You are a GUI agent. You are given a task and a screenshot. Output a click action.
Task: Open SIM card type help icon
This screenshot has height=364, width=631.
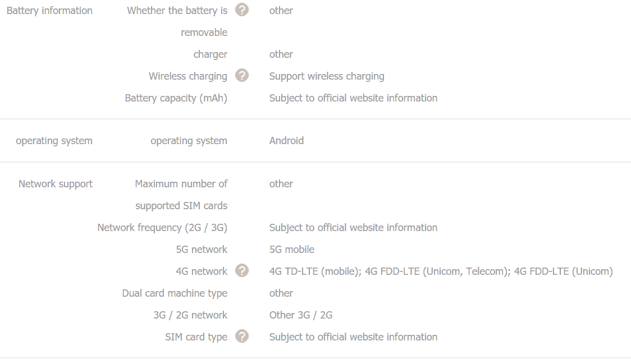(x=242, y=336)
